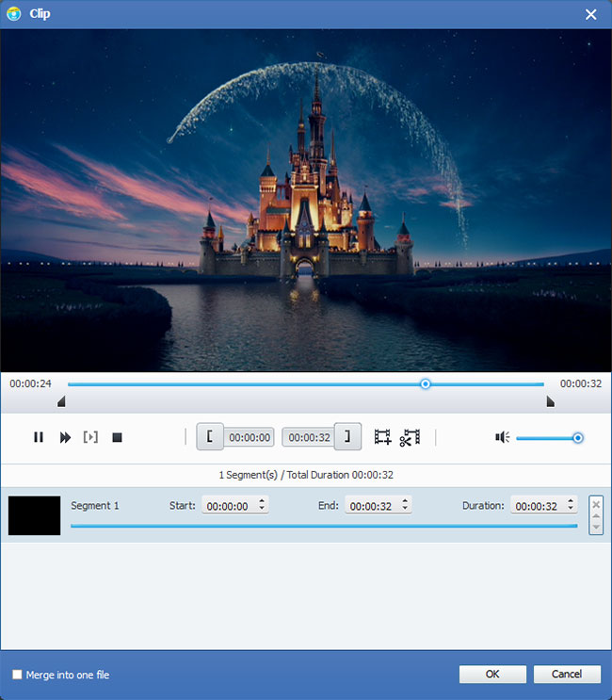Click the left trim start marker

(61, 401)
